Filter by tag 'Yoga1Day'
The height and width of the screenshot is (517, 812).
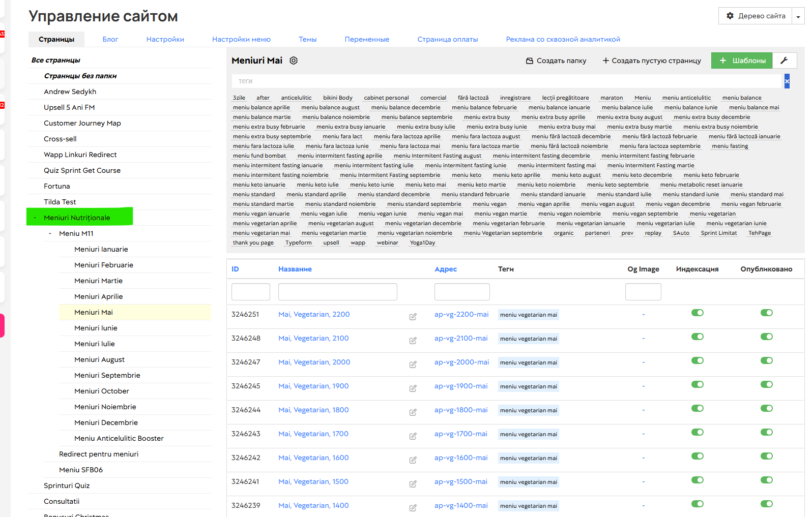(x=423, y=242)
